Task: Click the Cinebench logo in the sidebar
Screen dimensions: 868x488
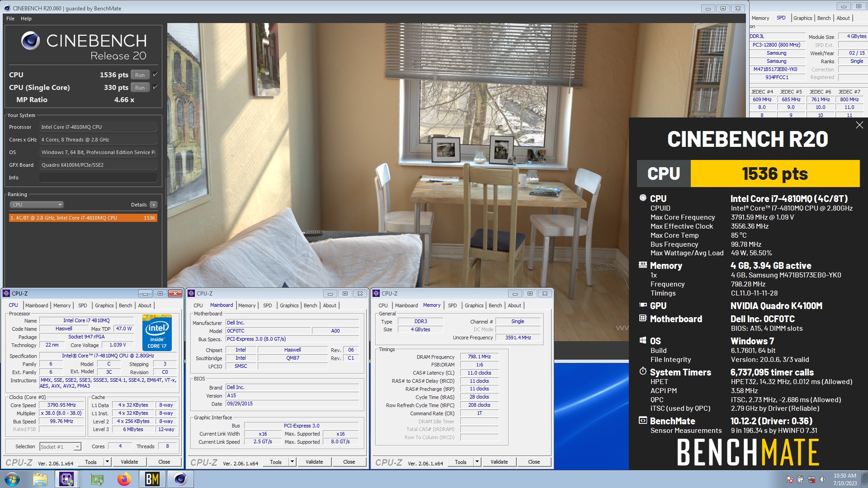Action: coord(30,41)
